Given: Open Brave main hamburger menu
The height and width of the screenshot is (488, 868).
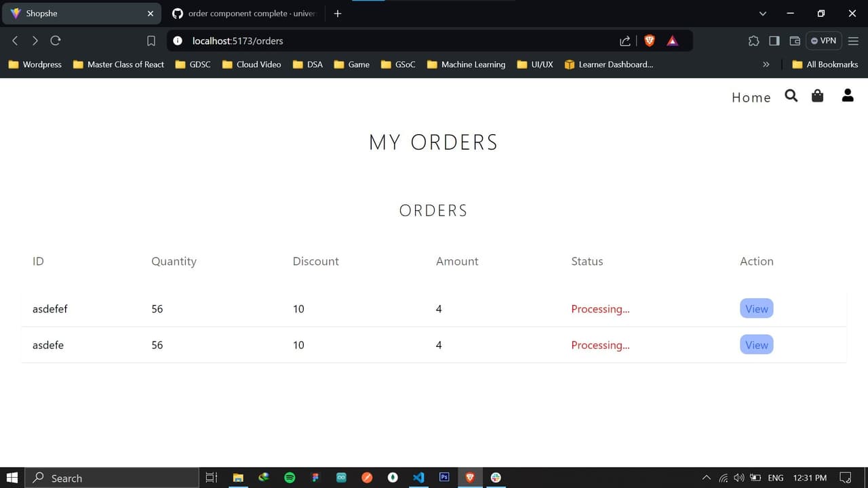Looking at the screenshot, I should click(x=853, y=41).
